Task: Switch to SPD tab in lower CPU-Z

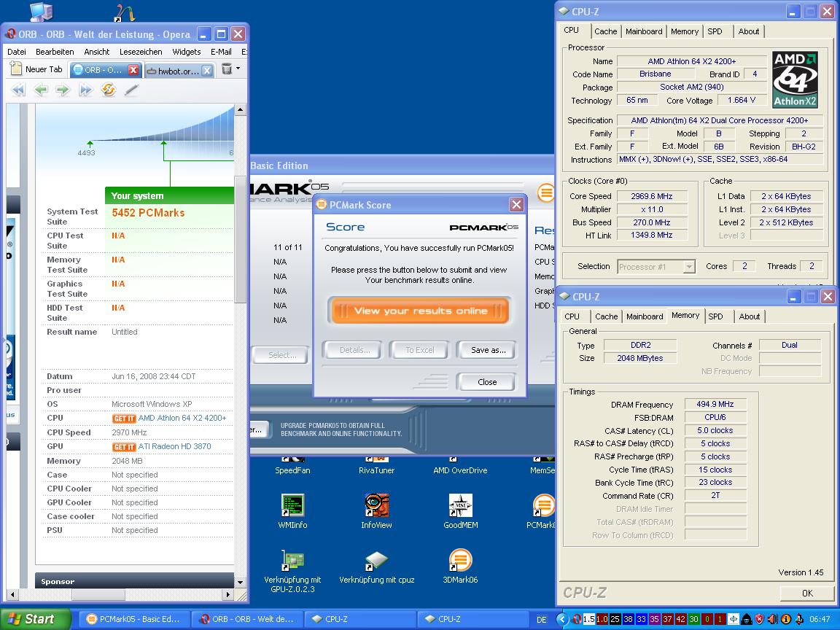Action: [x=716, y=316]
